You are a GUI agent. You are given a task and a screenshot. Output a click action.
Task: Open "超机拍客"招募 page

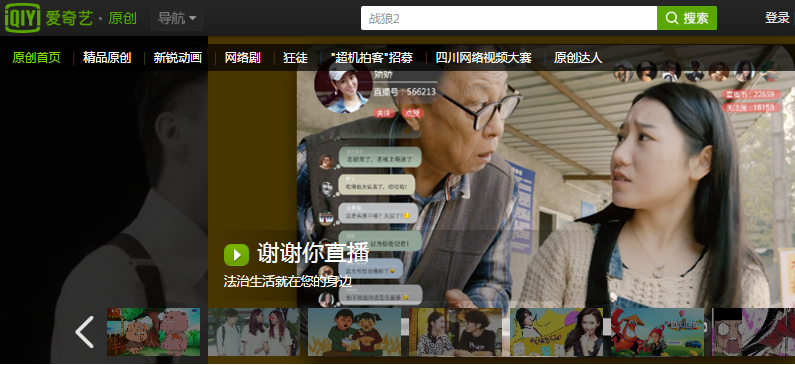point(372,58)
